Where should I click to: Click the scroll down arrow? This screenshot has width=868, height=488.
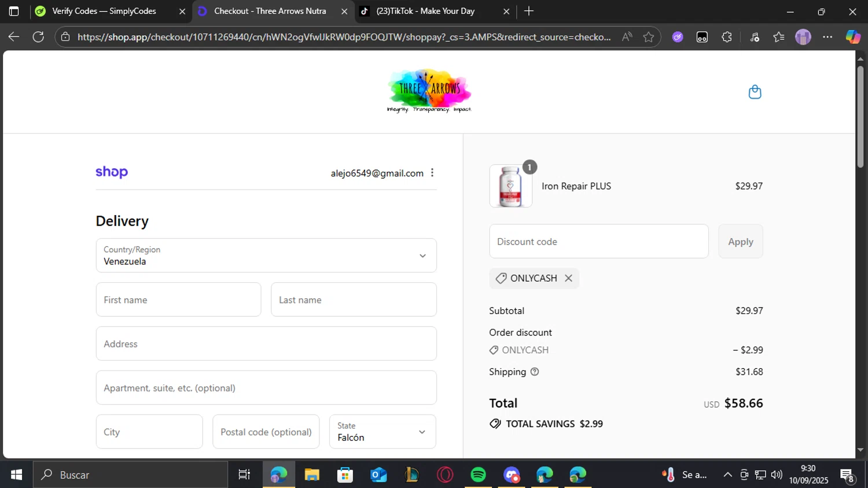(860, 450)
